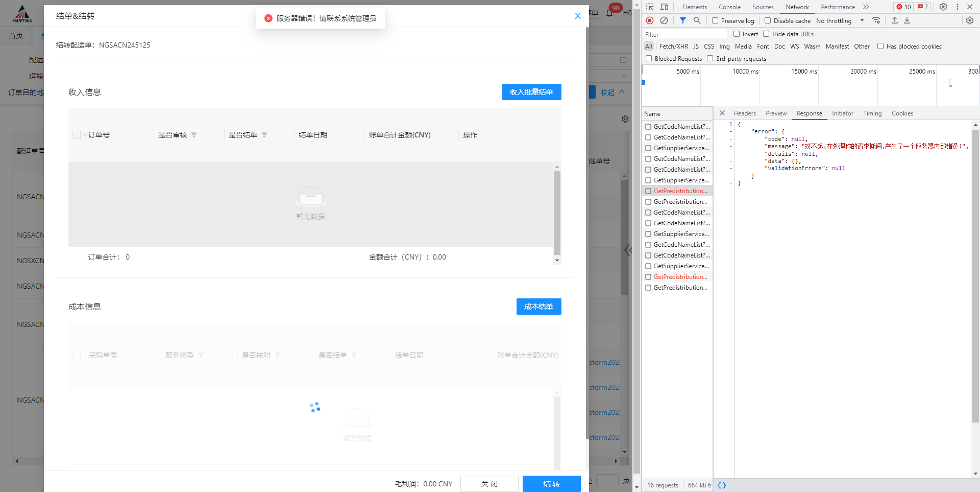Switch to the Headers tab

744,113
